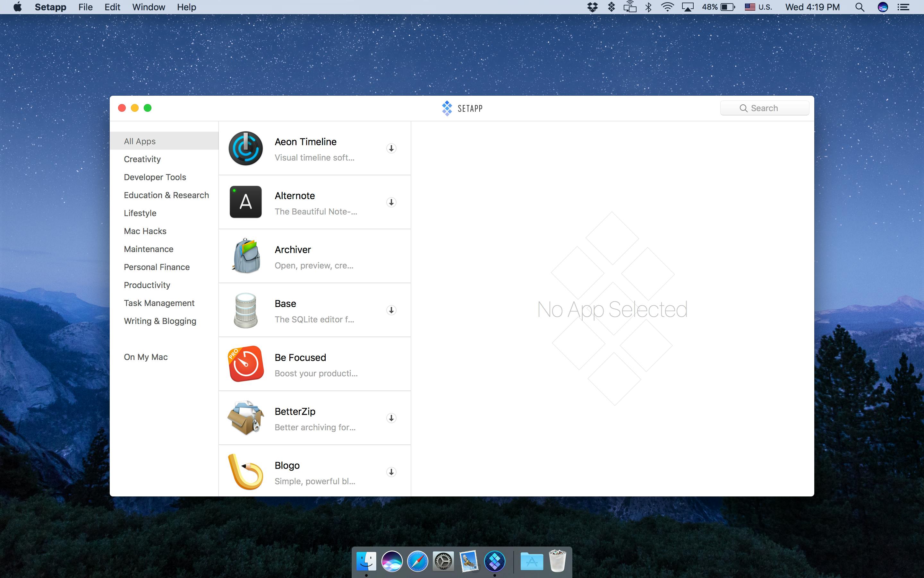Open the Help menu

click(186, 7)
